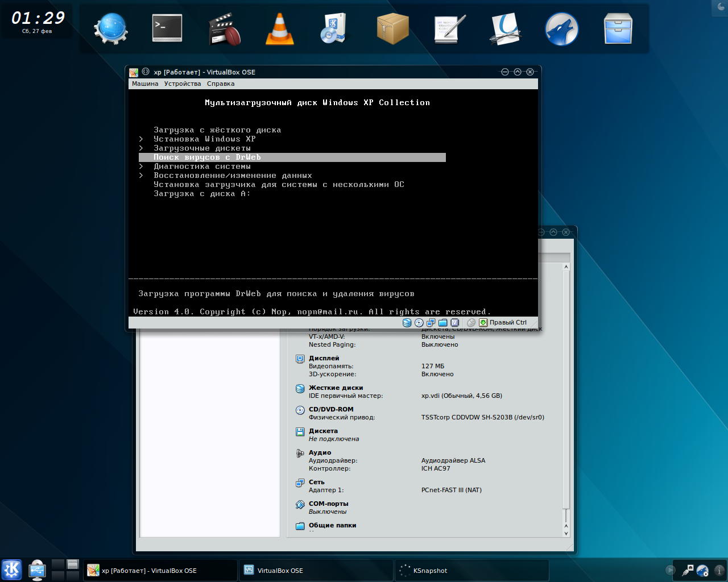This screenshot has width=728, height=582.
Task: Click the hard disk activity indicator
Action: 407,322
